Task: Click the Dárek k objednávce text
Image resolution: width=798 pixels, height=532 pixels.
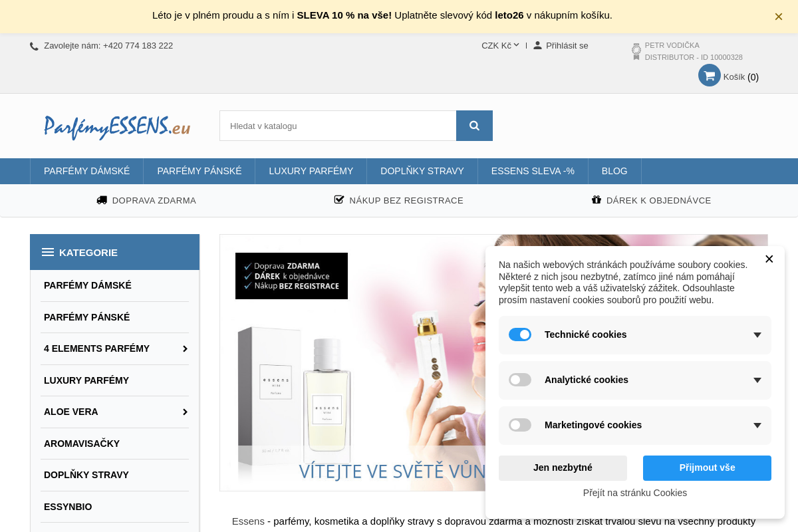Action: (658, 200)
